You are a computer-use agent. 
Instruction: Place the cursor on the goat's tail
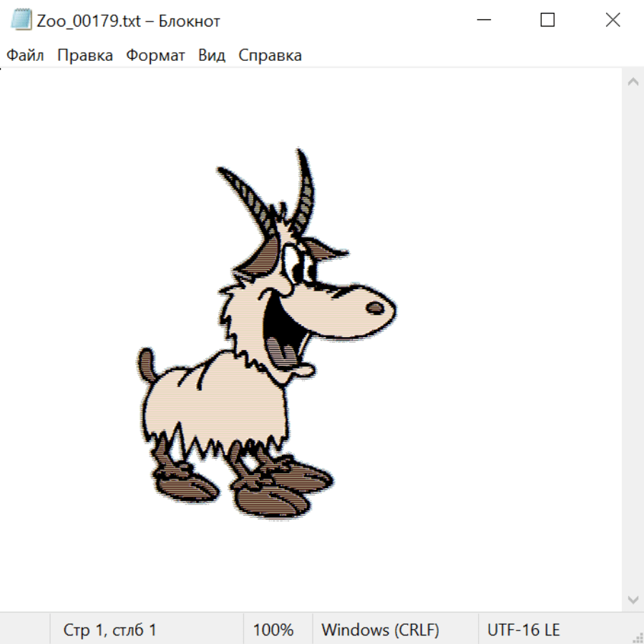147,364
